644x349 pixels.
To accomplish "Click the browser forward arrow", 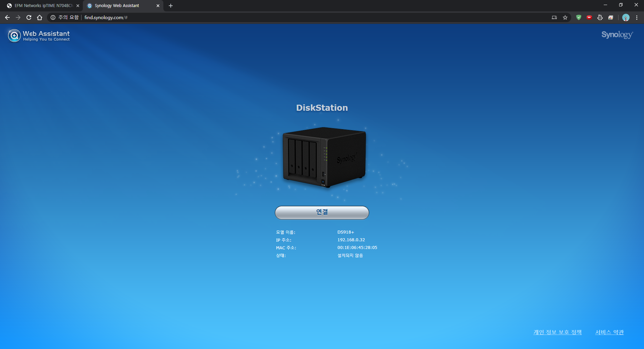I will [18, 17].
